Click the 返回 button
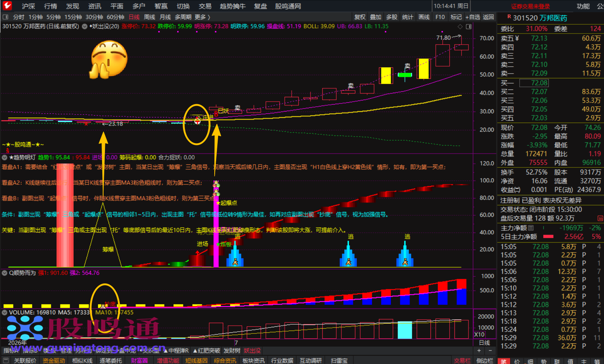The height and width of the screenshot is (364, 604). (x=488, y=17)
